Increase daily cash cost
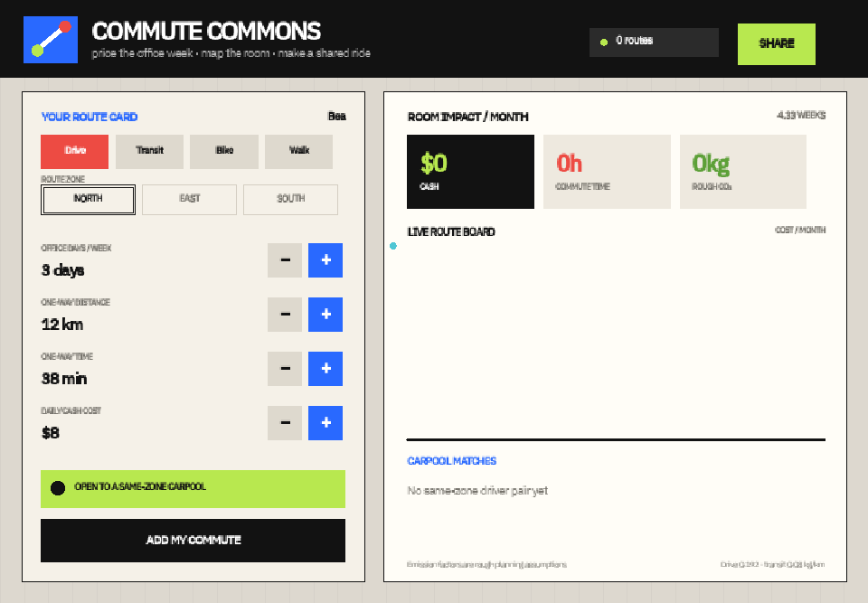868x603 pixels. coord(325,423)
